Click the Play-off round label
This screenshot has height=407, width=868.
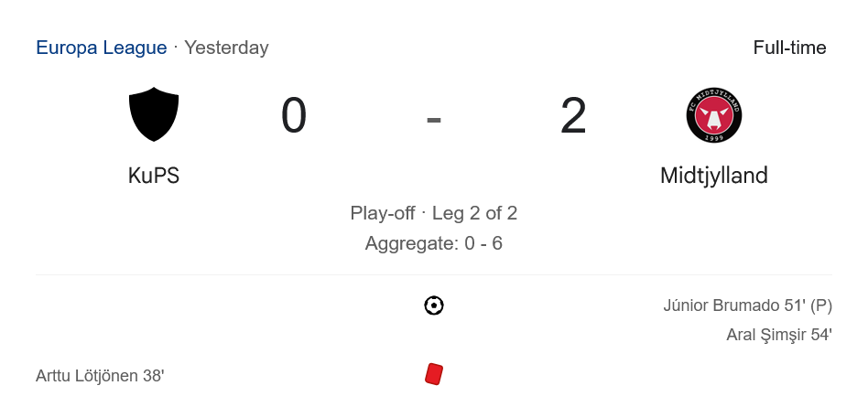(x=383, y=214)
